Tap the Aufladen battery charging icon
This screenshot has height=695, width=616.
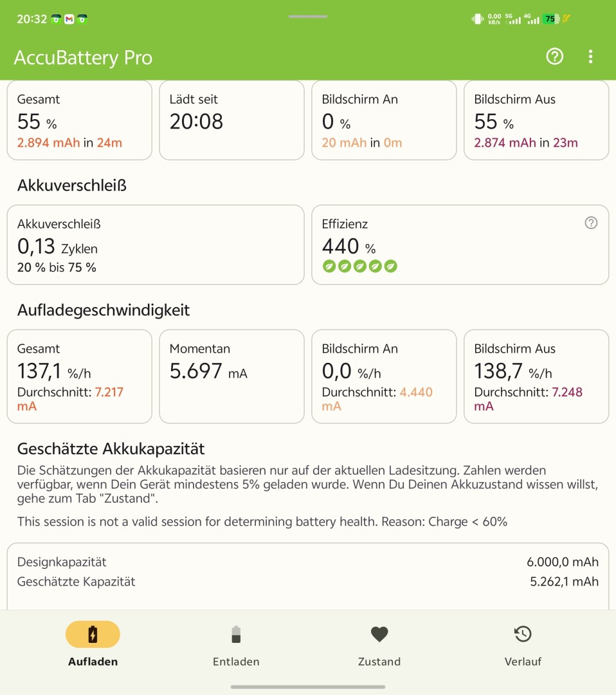(93, 635)
